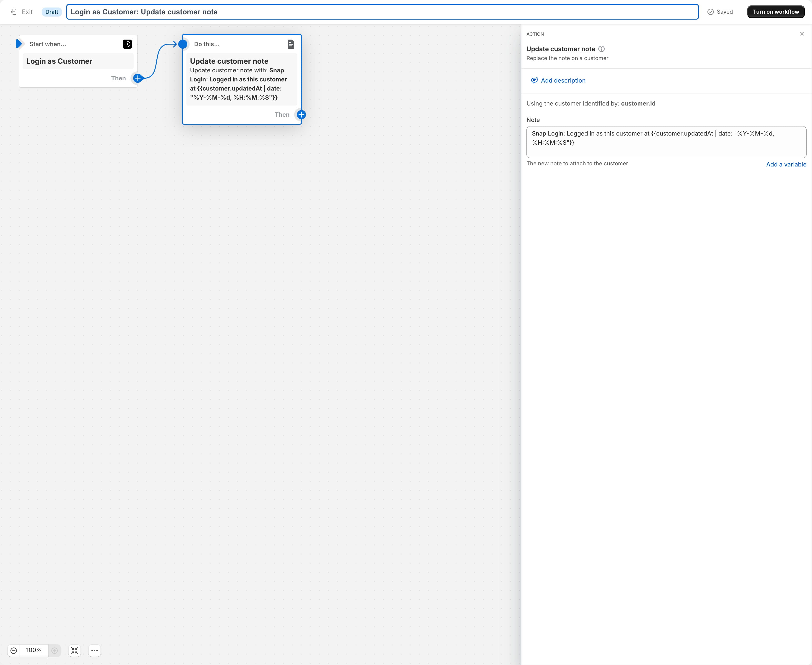
Task: Open the ellipsis options icon near zoom controls
Action: (x=94, y=650)
